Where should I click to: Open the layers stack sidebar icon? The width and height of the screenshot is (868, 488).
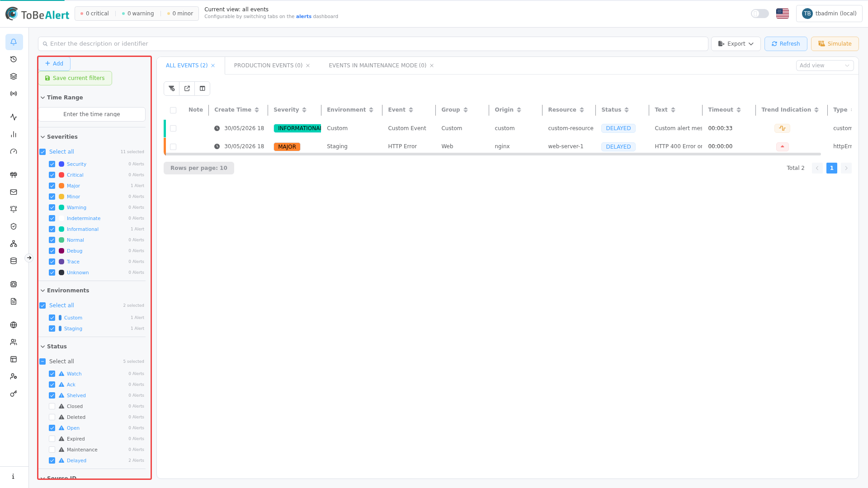pos(14,76)
